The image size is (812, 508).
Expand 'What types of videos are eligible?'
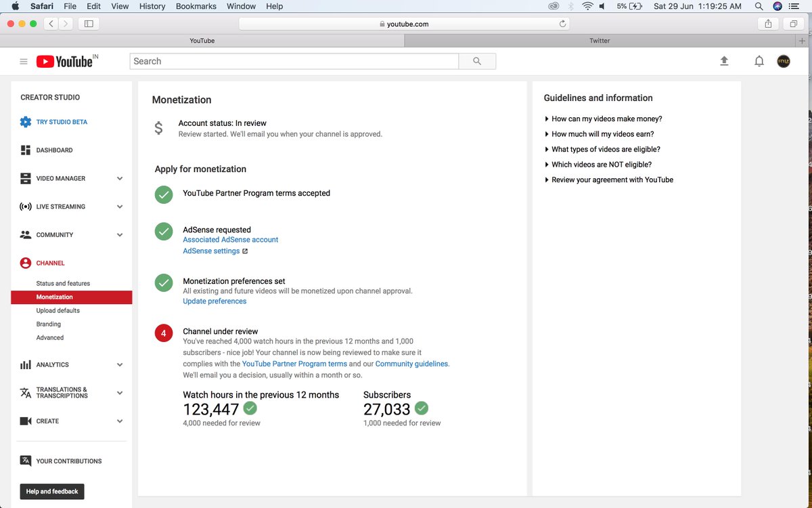pyautogui.click(x=602, y=150)
